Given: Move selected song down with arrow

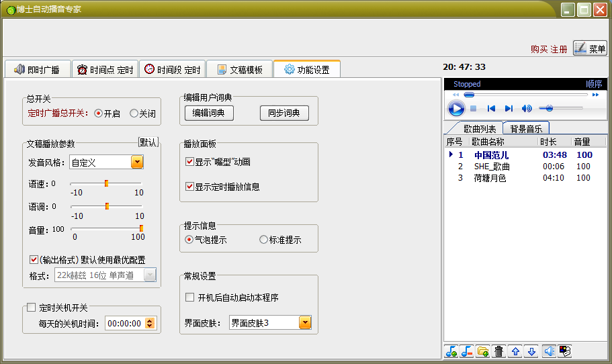Looking at the screenshot, I should [531, 351].
